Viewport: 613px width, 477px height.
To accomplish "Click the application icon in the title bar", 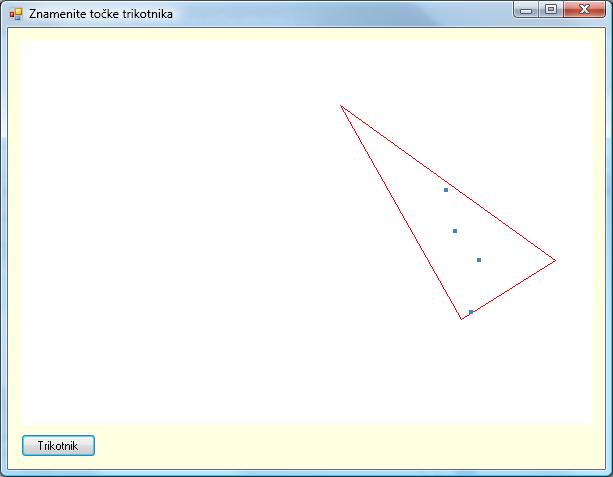I will pyautogui.click(x=15, y=13).
